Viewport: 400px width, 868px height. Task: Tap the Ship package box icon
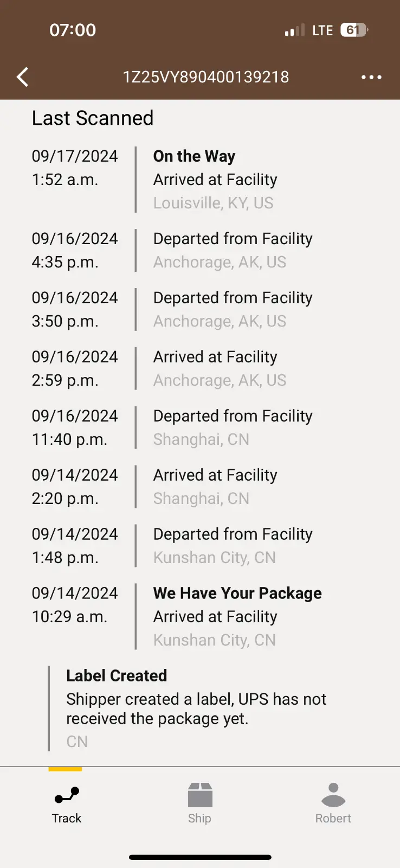point(200,795)
